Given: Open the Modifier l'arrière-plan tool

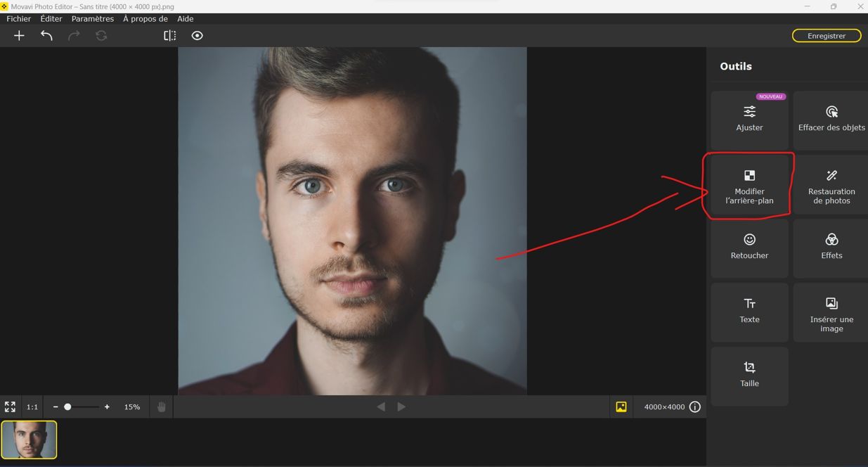Looking at the screenshot, I should coord(749,184).
